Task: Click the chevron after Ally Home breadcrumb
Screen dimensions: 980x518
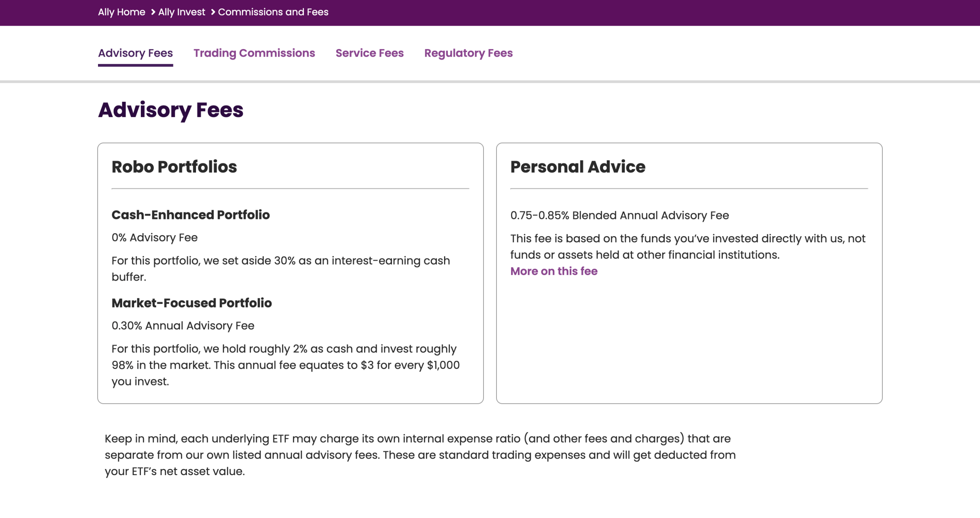Action: (153, 12)
